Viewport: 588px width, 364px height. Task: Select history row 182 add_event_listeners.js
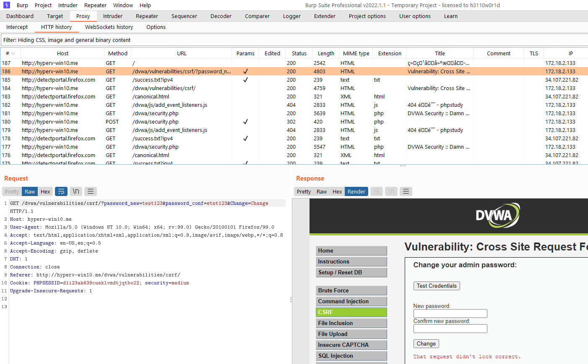pyautogui.click(x=294, y=105)
